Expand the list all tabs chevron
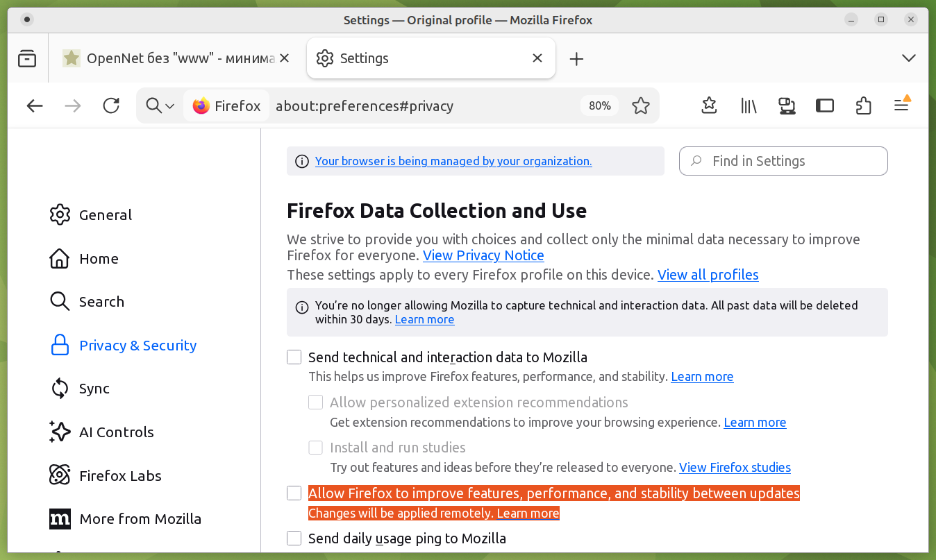The image size is (936, 560). click(x=908, y=58)
